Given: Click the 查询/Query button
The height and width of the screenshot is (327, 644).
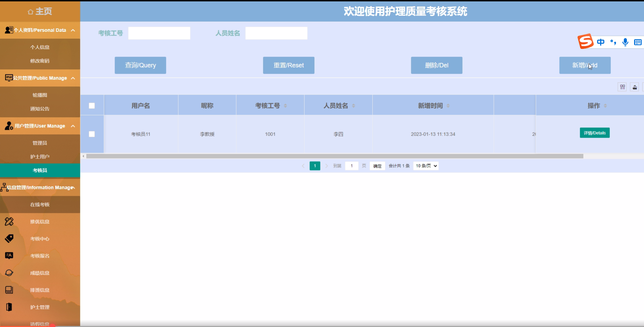Looking at the screenshot, I should 140,65.
